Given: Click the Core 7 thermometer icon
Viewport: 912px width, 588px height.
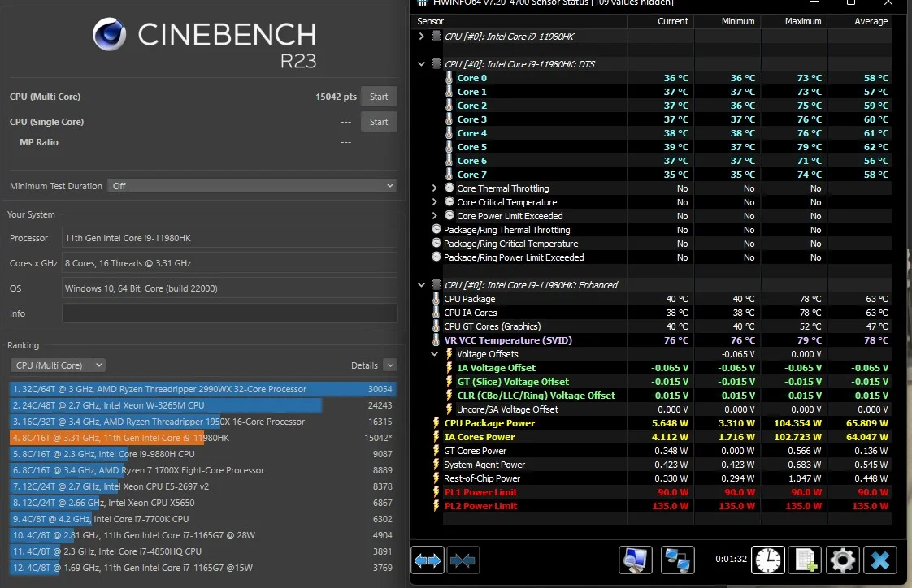Looking at the screenshot, I should (449, 175).
